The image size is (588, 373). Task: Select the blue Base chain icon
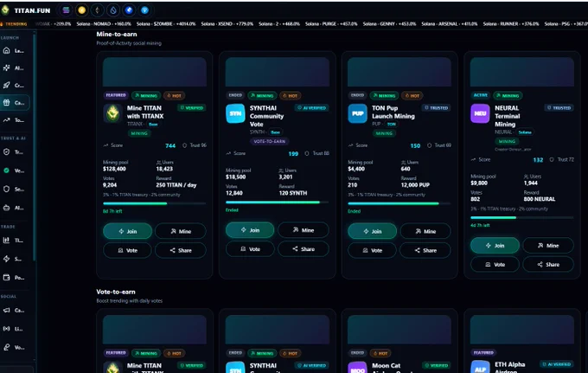click(129, 10)
